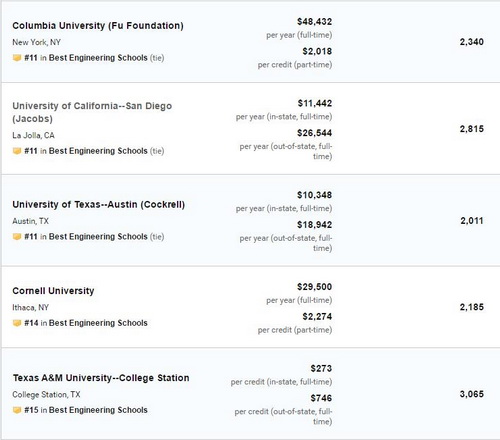
Task: Open the Cornell University school page
Action: tap(53, 291)
